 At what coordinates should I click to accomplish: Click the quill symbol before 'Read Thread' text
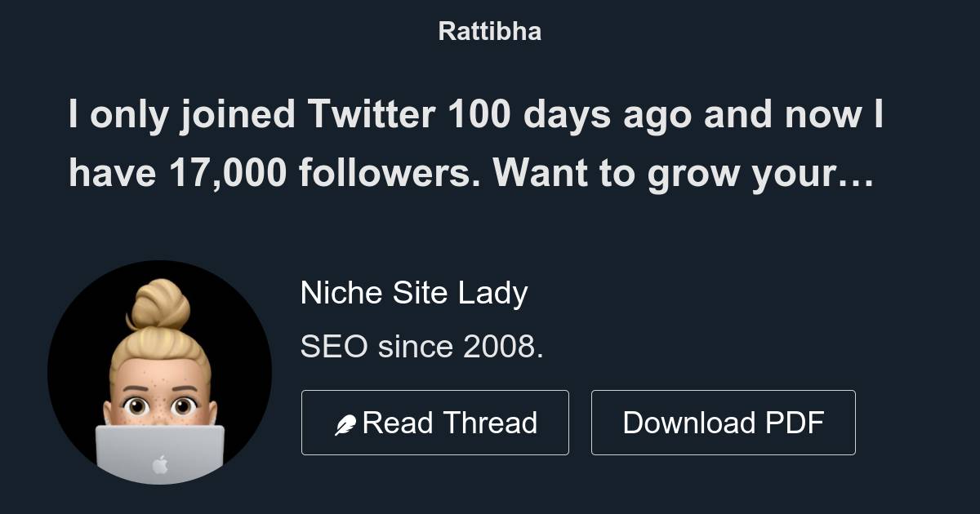coord(346,423)
